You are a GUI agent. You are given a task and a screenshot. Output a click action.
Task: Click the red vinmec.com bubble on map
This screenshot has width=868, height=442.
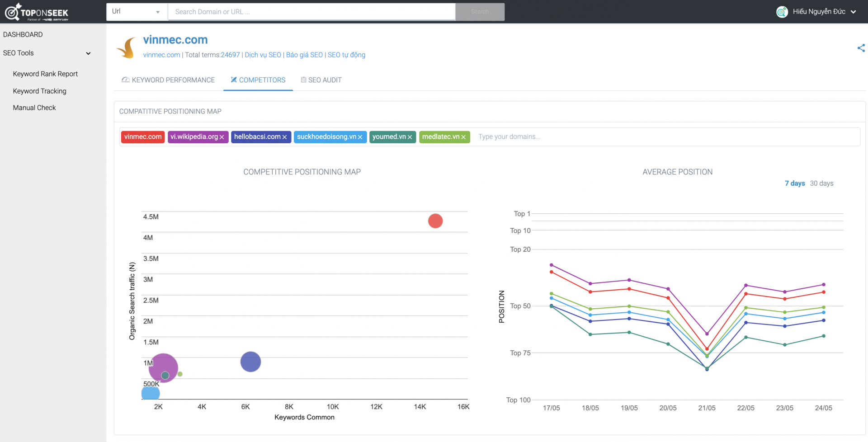435,221
